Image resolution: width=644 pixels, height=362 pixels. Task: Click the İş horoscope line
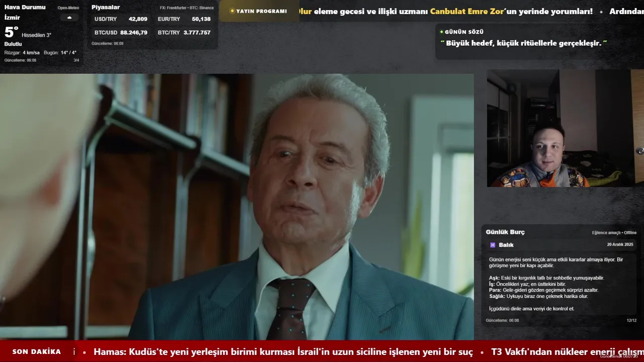pos(527,284)
